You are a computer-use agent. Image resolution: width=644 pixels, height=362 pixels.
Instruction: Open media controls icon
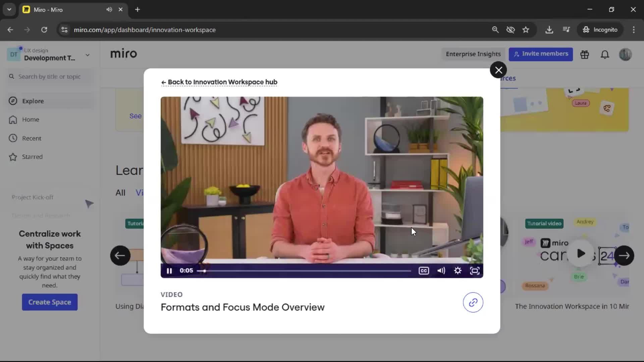click(566, 30)
